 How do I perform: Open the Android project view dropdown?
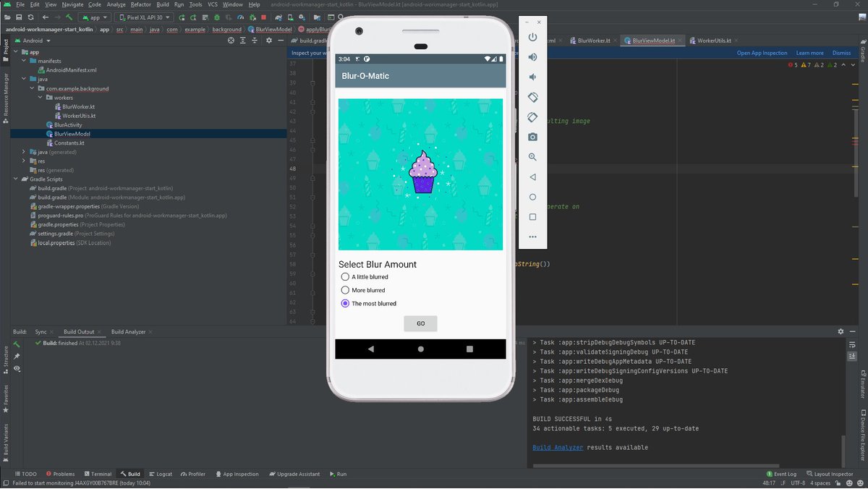[x=33, y=41]
